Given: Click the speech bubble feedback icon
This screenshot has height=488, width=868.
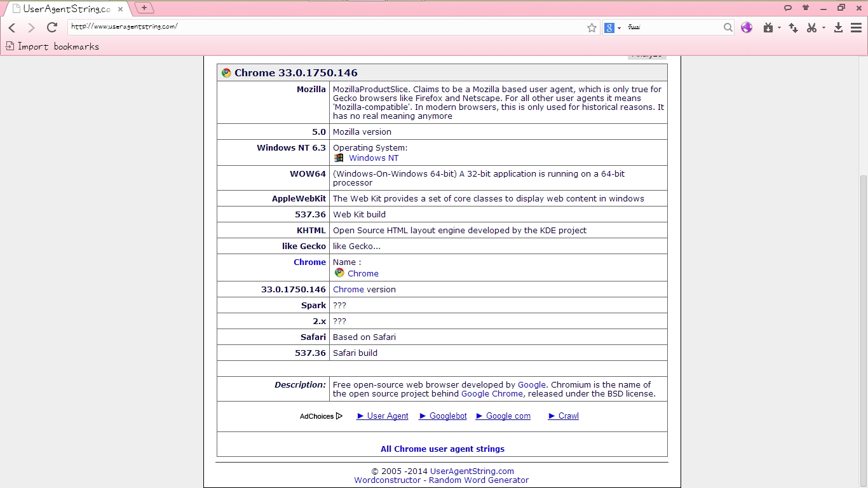Looking at the screenshot, I should [x=788, y=8].
